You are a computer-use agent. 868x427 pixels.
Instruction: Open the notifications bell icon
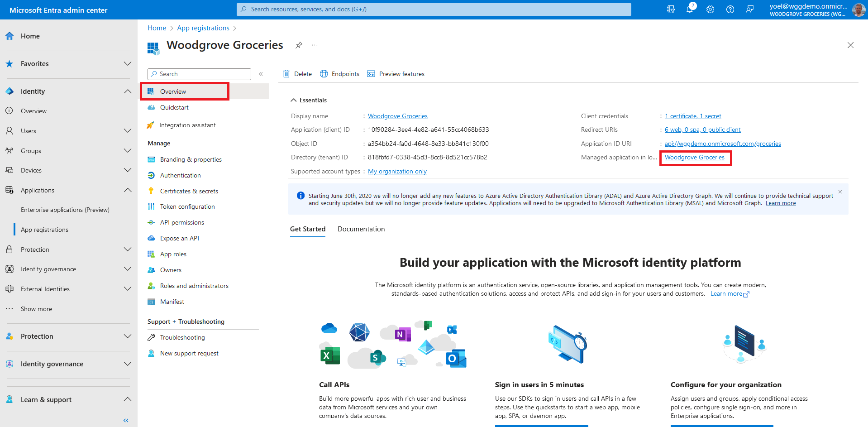(690, 10)
